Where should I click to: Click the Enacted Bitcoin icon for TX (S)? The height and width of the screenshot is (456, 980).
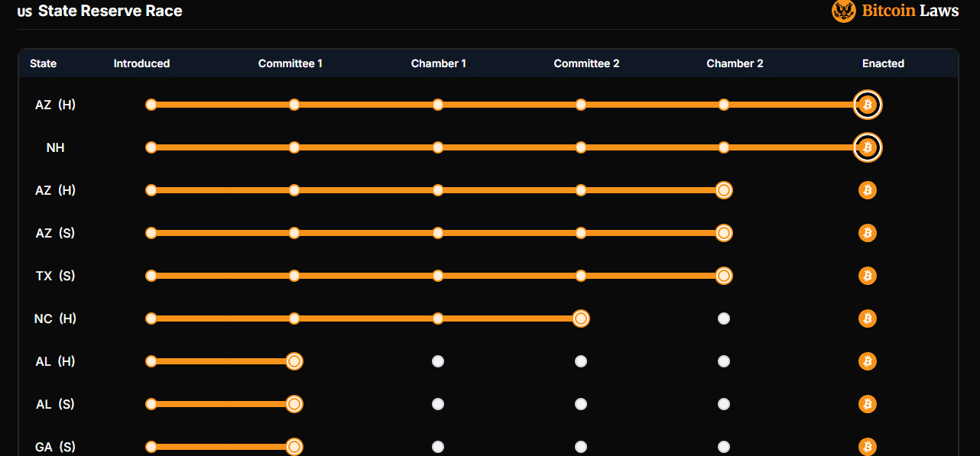point(868,276)
